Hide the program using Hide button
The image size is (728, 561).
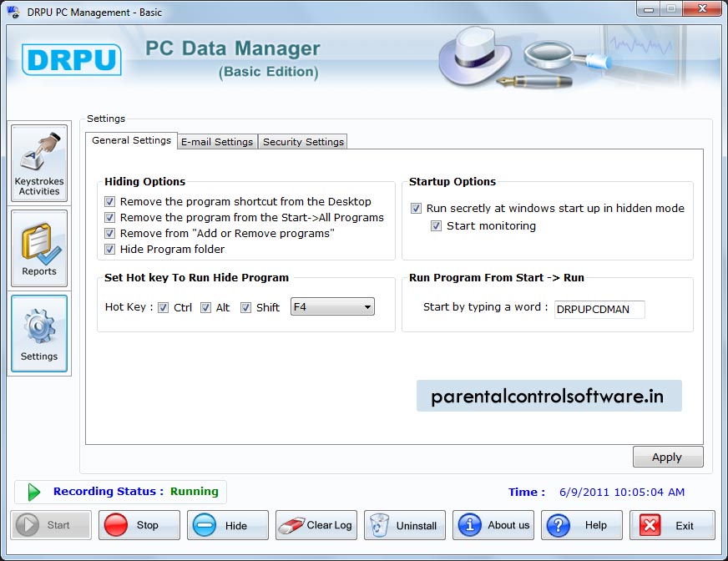tap(228, 525)
